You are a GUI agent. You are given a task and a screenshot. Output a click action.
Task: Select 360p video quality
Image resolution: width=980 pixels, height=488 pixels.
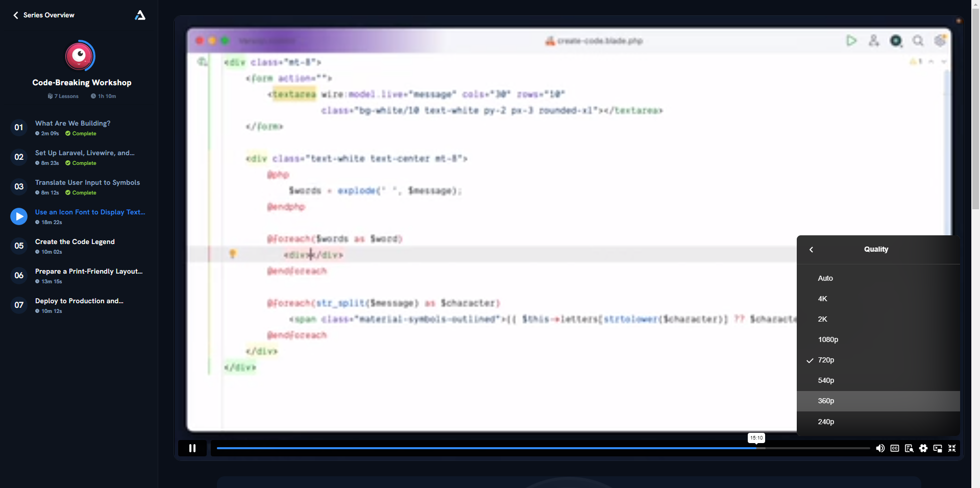tap(878, 401)
